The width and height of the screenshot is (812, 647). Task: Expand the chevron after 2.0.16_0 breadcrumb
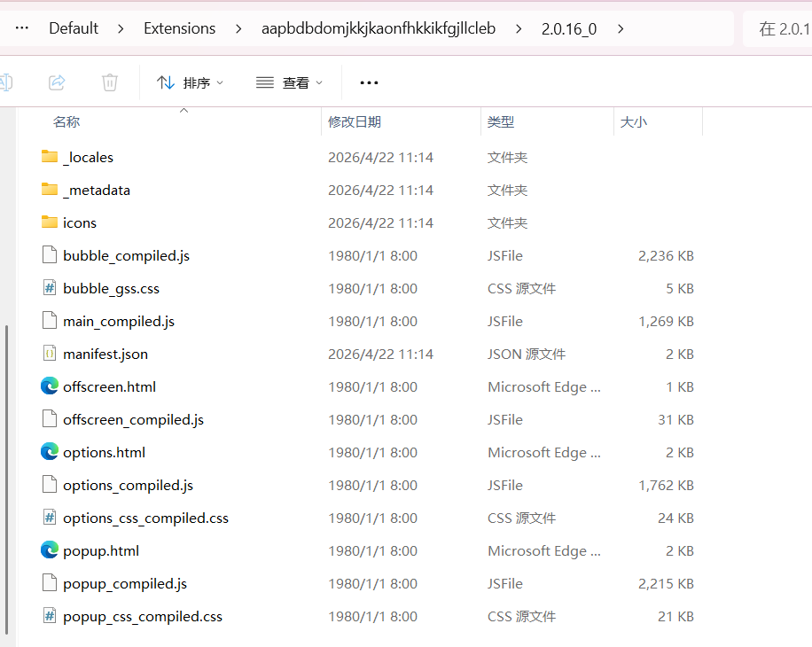pyautogui.click(x=621, y=28)
